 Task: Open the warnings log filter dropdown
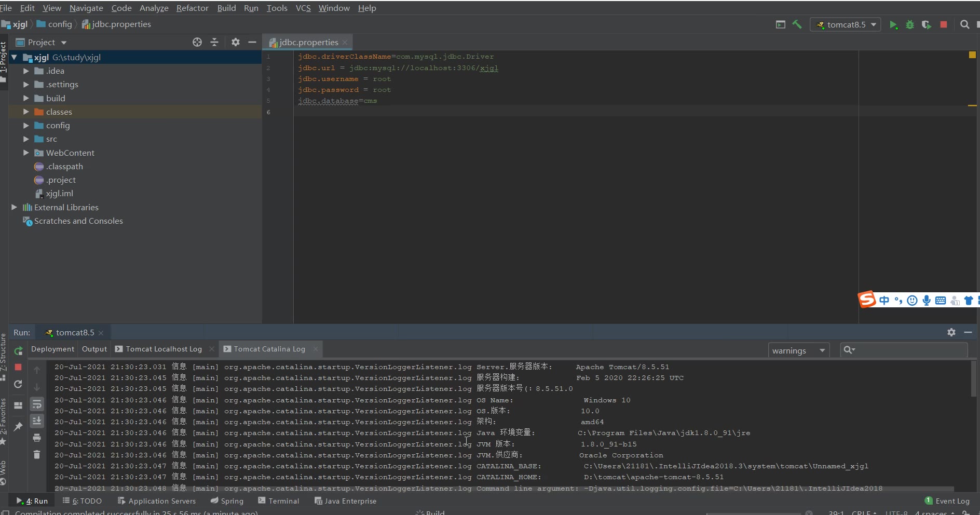point(798,350)
